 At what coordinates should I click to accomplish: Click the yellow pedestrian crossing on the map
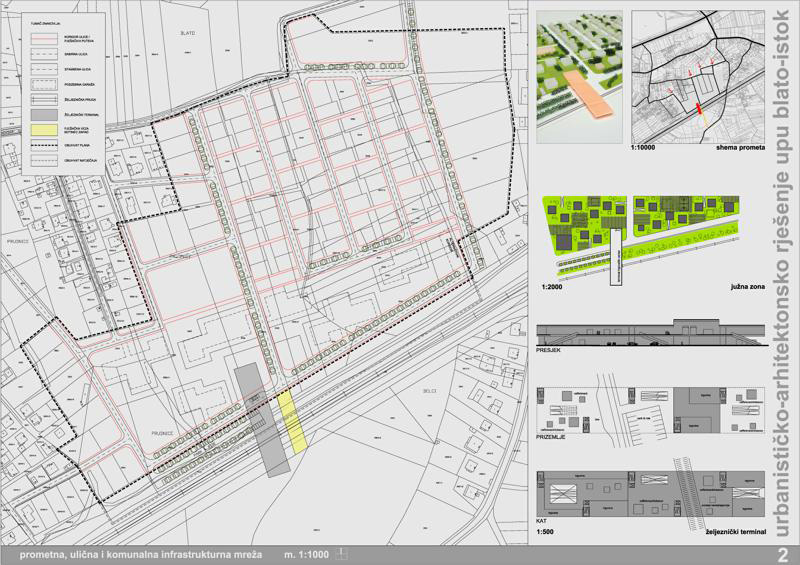point(290,420)
